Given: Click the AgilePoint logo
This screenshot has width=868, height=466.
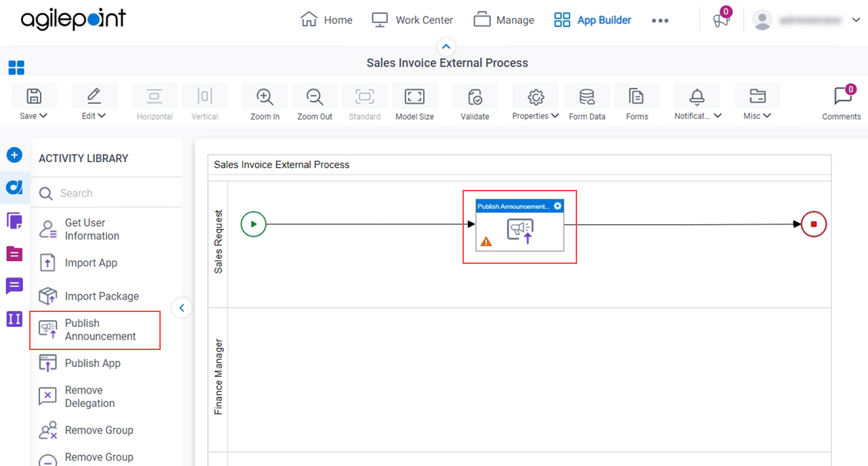Looking at the screenshot, I should click(73, 19).
